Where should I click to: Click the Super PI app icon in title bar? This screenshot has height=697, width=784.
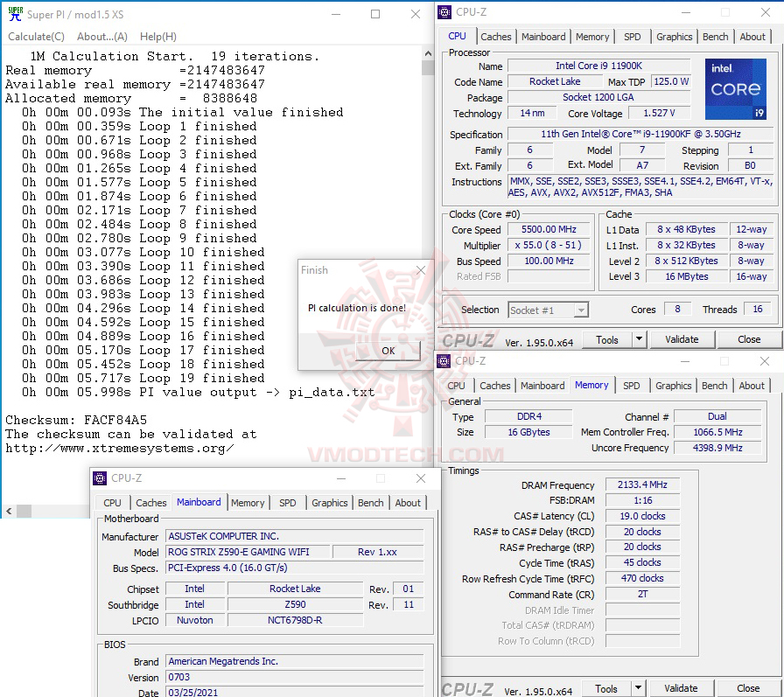pyautogui.click(x=16, y=14)
